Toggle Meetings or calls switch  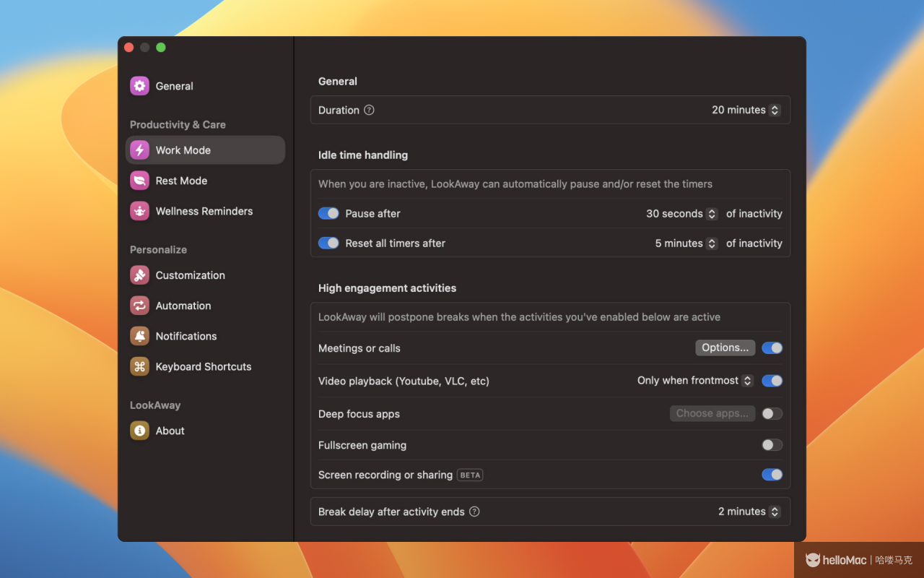(772, 348)
